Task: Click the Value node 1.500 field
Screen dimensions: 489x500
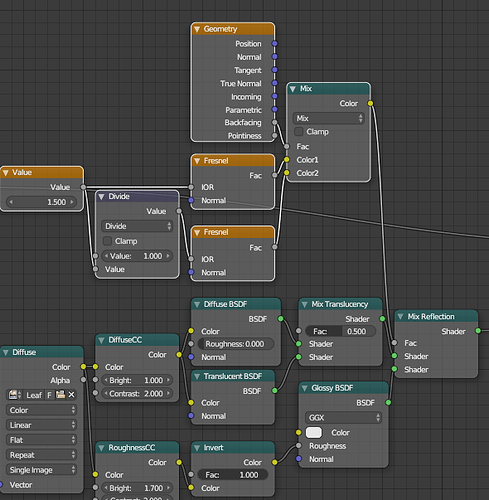Action: [42, 202]
